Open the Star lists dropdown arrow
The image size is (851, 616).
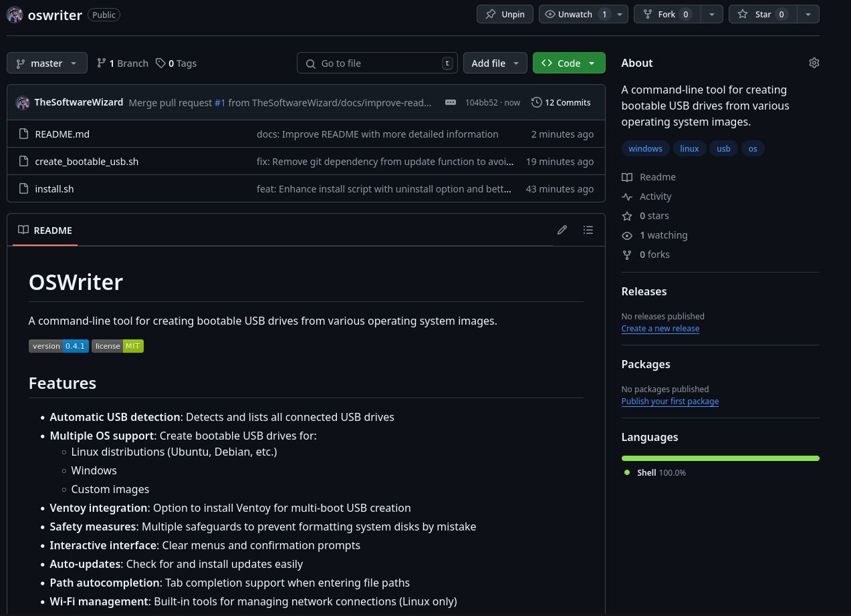[808, 14]
